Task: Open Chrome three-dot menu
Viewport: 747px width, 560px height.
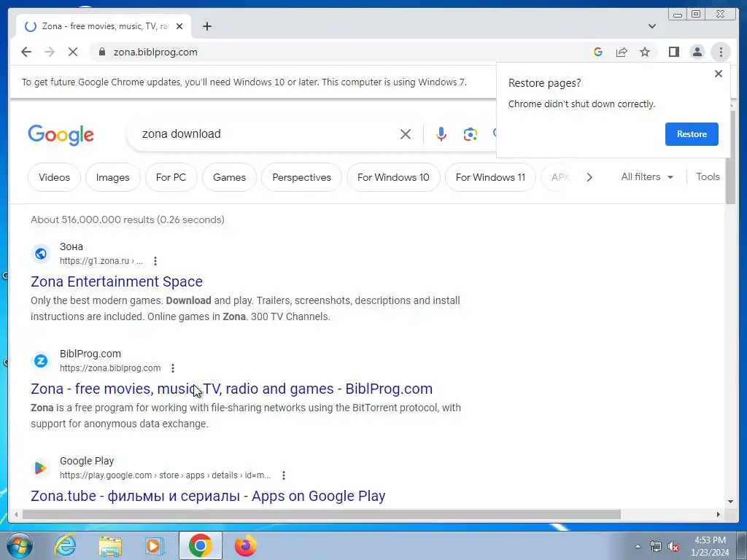Action: coord(720,52)
